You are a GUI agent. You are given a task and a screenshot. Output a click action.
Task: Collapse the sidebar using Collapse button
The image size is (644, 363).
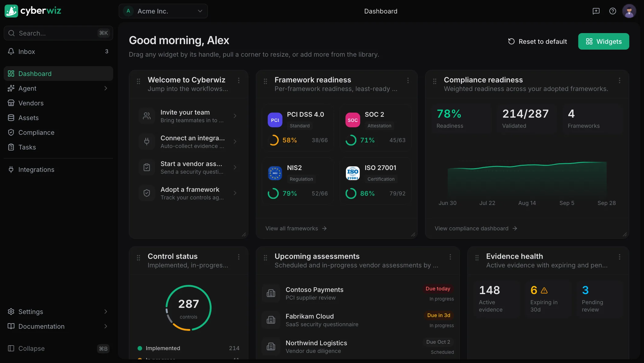click(58, 348)
